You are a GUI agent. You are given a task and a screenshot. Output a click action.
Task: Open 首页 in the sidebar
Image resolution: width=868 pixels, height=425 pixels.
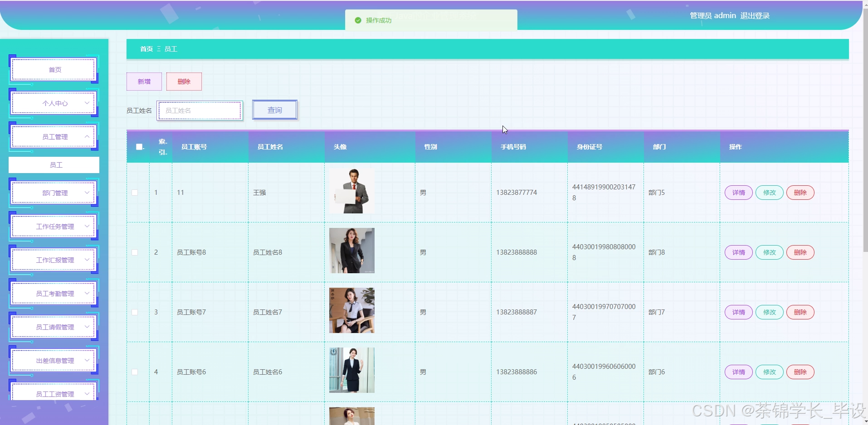(54, 70)
